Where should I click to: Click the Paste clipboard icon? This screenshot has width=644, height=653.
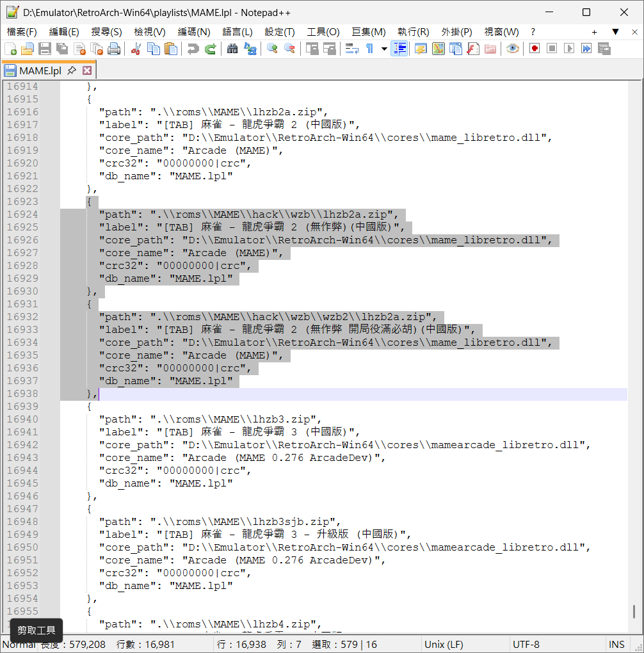(170, 49)
